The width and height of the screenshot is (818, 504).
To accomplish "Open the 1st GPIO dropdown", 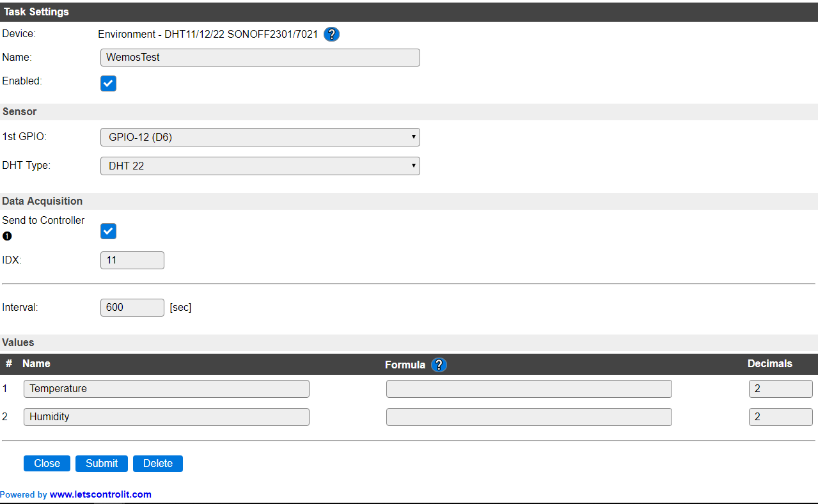I will pos(260,137).
